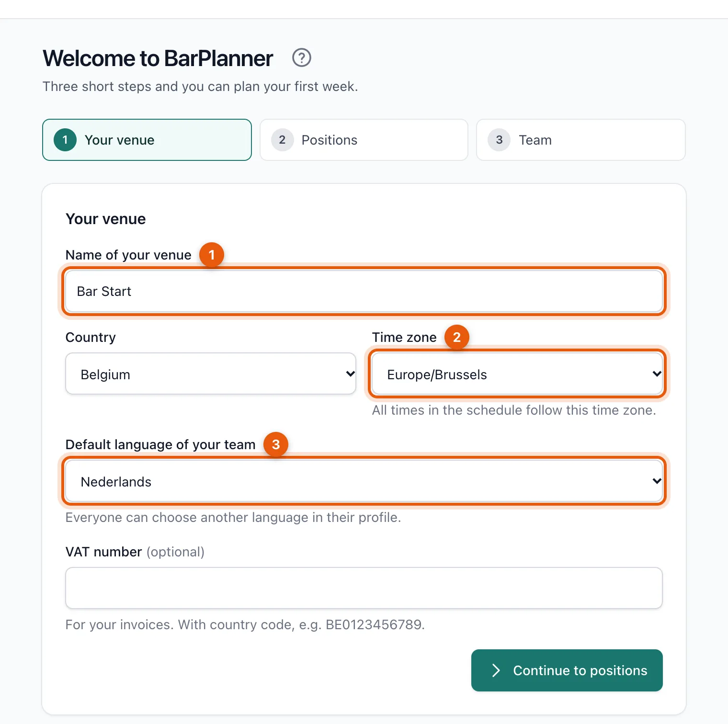Focus the venue name field with Bar Start
Viewport: 728px width, 724px height.
364,291
